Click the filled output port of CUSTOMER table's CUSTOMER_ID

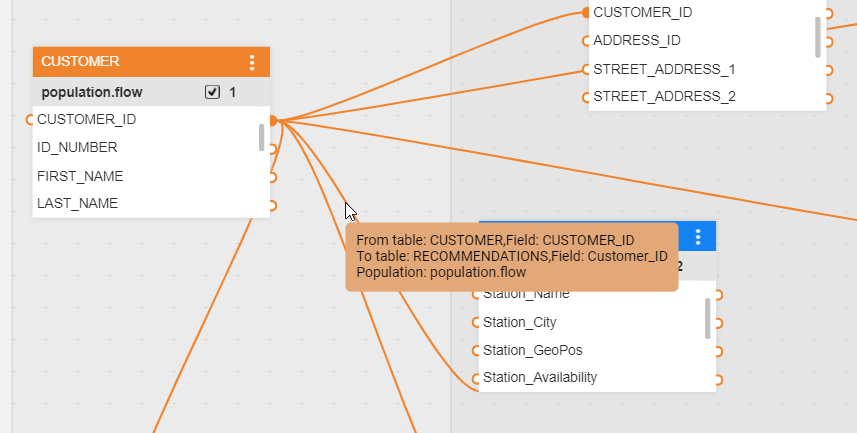click(x=273, y=121)
